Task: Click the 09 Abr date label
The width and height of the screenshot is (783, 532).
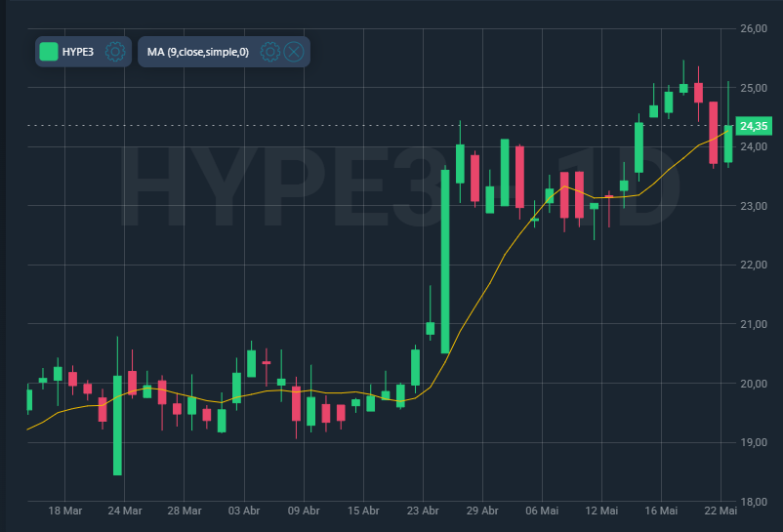Action: click(304, 511)
